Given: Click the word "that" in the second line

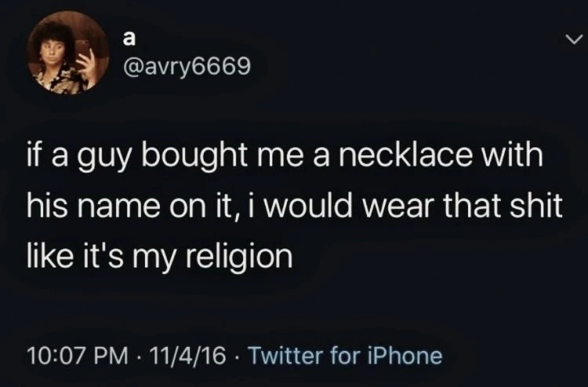Looking at the screenshot, I should (x=472, y=206).
